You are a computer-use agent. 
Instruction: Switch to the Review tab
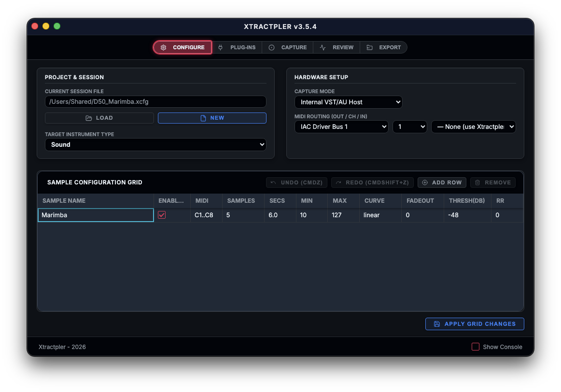tap(337, 47)
